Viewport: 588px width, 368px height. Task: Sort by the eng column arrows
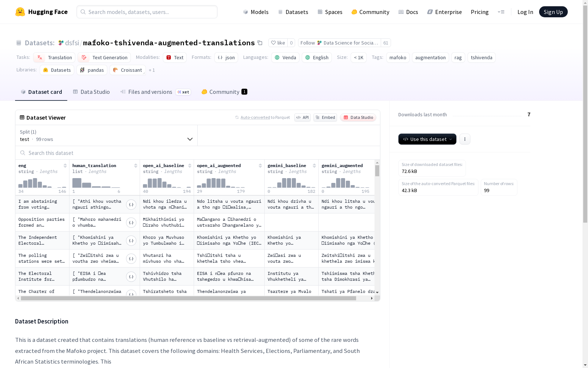click(x=65, y=166)
